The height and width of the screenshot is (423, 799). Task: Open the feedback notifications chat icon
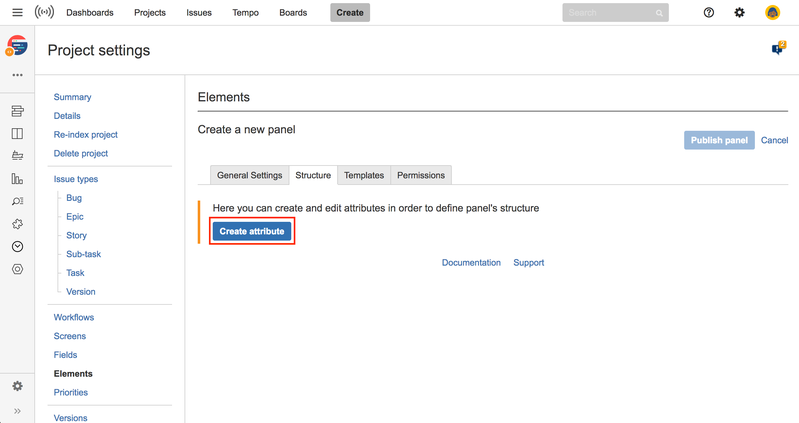[x=777, y=49]
